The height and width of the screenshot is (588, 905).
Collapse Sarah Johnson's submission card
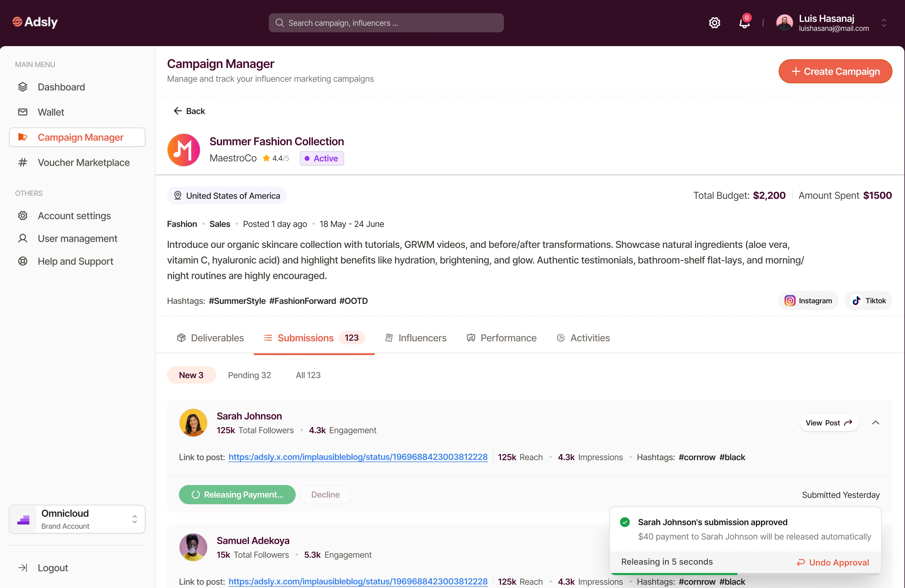(876, 423)
